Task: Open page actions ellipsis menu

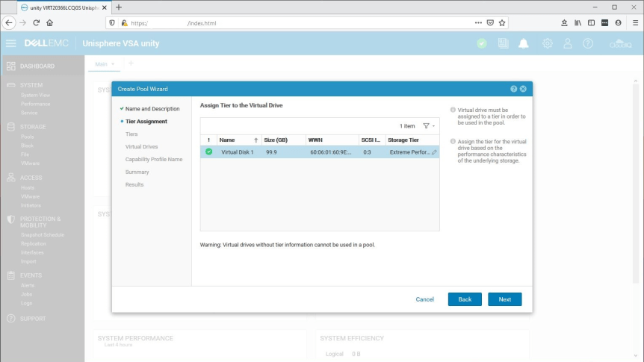Action: 477,22
